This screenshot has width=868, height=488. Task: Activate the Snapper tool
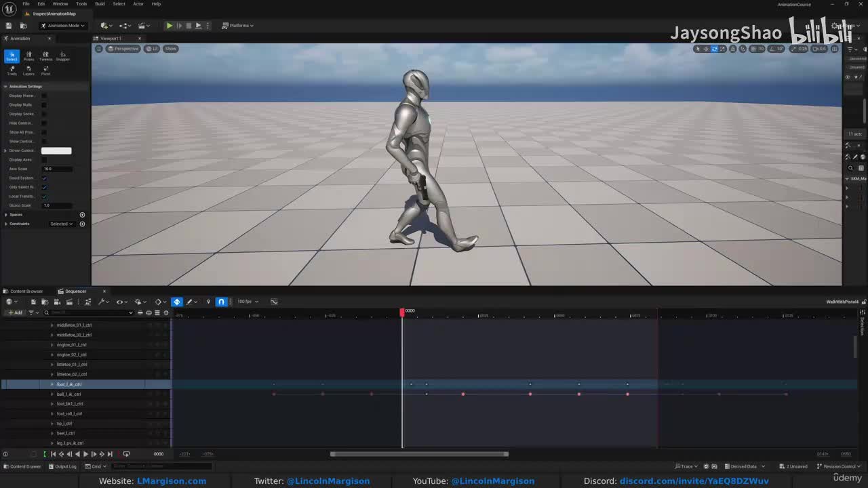click(x=62, y=56)
